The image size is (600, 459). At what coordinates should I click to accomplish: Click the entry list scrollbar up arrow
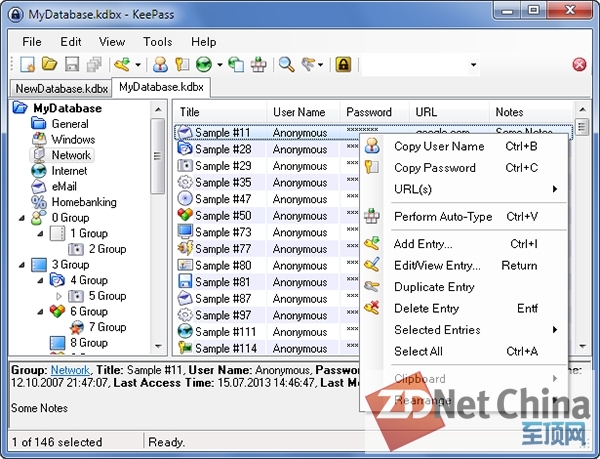coord(582,110)
